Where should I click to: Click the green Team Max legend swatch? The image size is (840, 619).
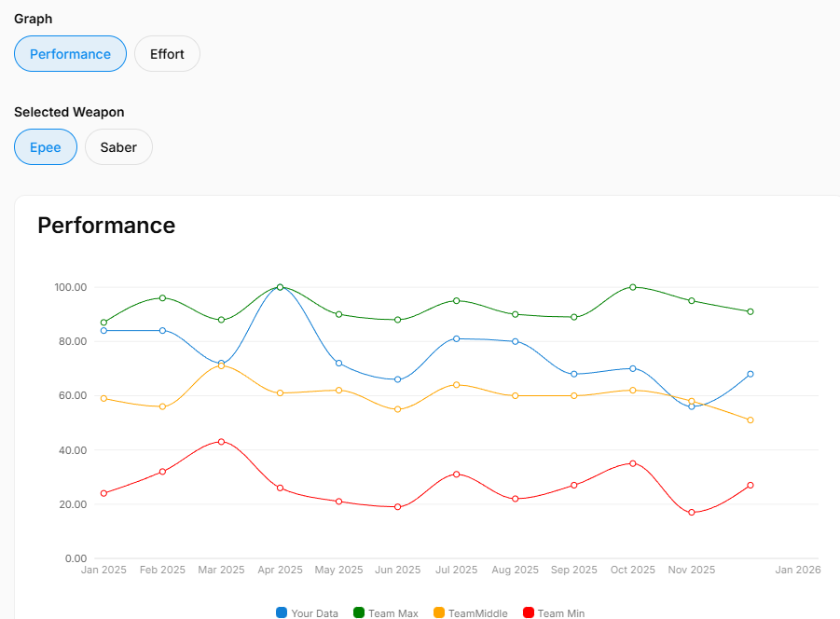(x=359, y=612)
